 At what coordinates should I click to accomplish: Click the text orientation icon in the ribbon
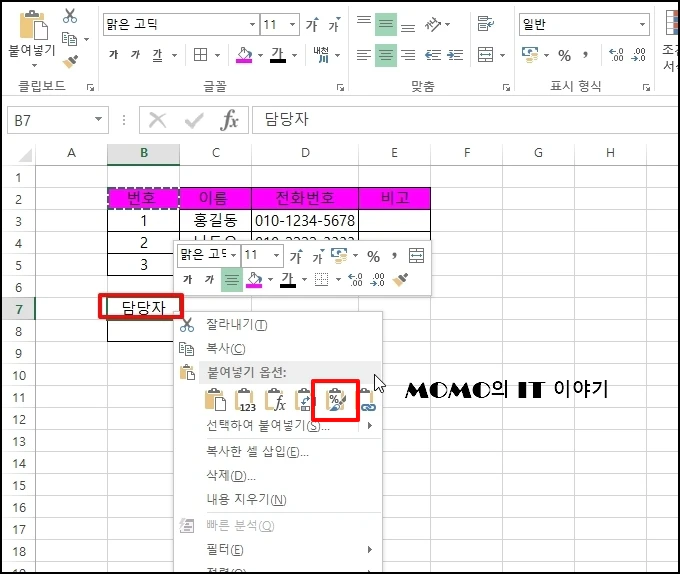[433, 24]
